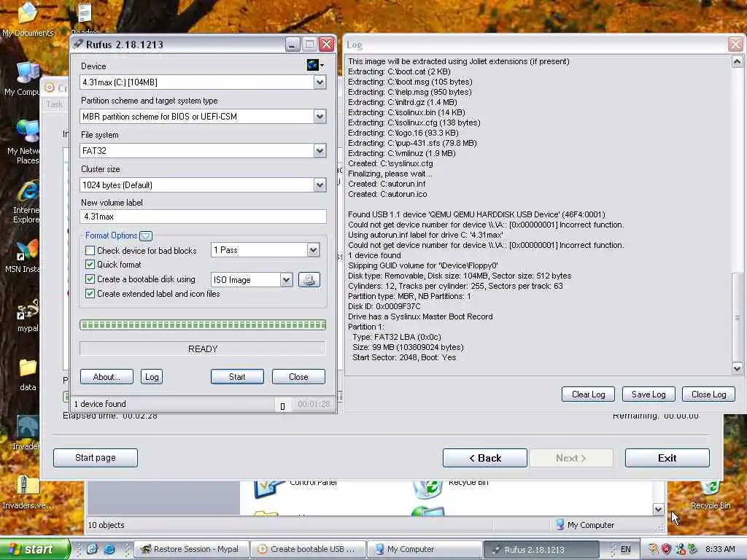Click the 8:33 AM system clock
The width and height of the screenshot is (747, 560).
coord(720,549)
